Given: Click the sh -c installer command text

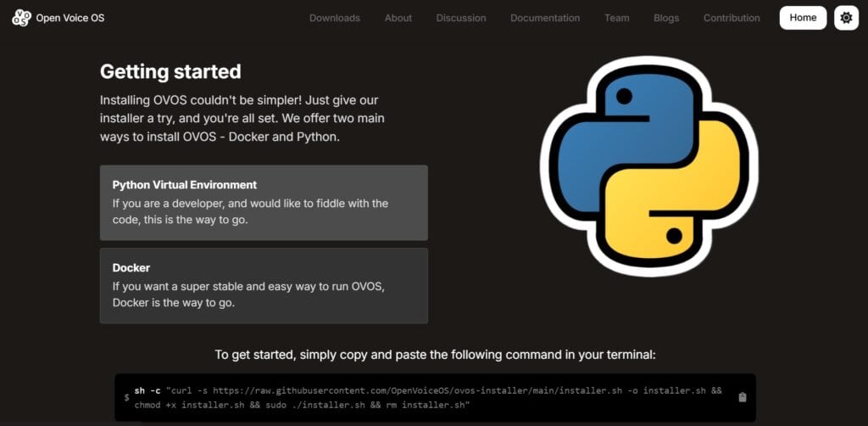Looking at the screenshot, I should [428, 398].
